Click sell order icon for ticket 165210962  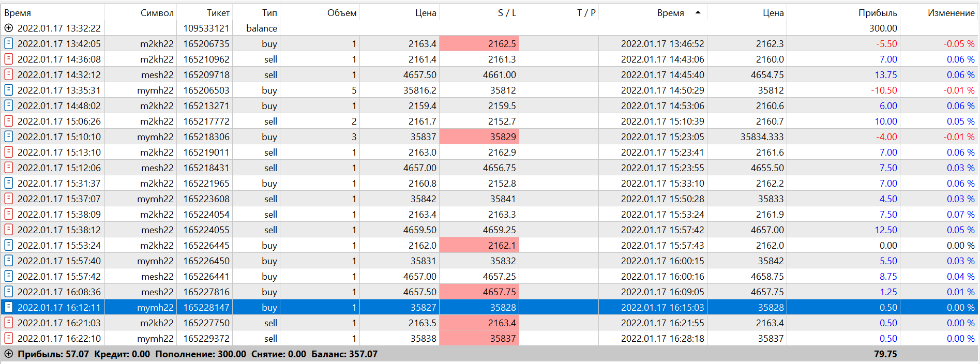coord(9,59)
